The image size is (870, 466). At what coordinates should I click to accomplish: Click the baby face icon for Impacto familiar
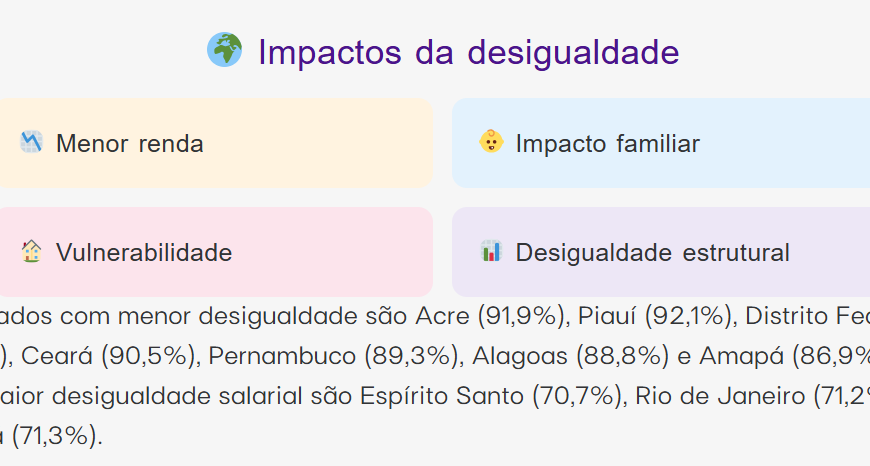pyautogui.click(x=490, y=142)
